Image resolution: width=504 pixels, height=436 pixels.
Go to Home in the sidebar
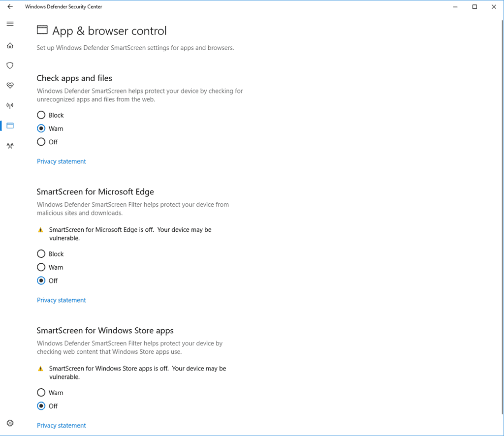point(10,46)
